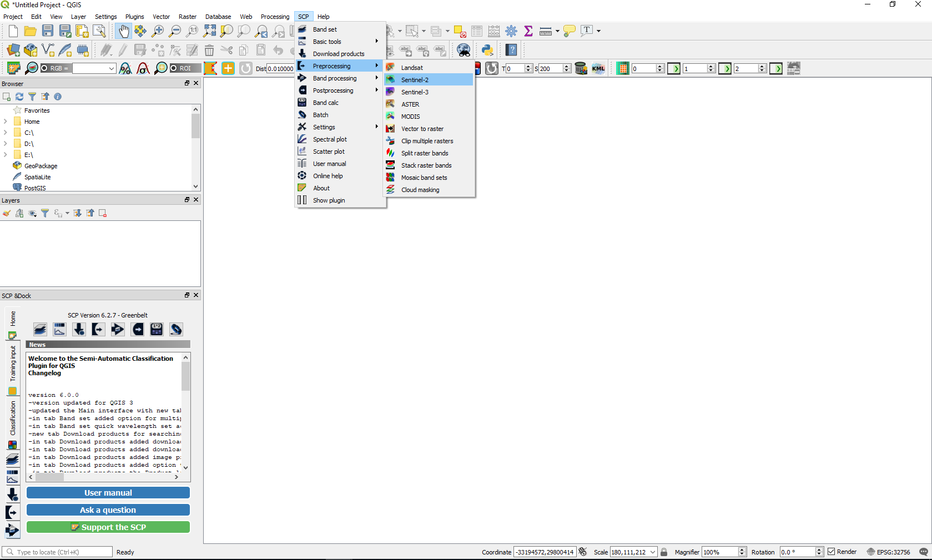Screen dimensions: 932x560
Task: Toggle the Render checkbox
Action: click(x=831, y=552)
